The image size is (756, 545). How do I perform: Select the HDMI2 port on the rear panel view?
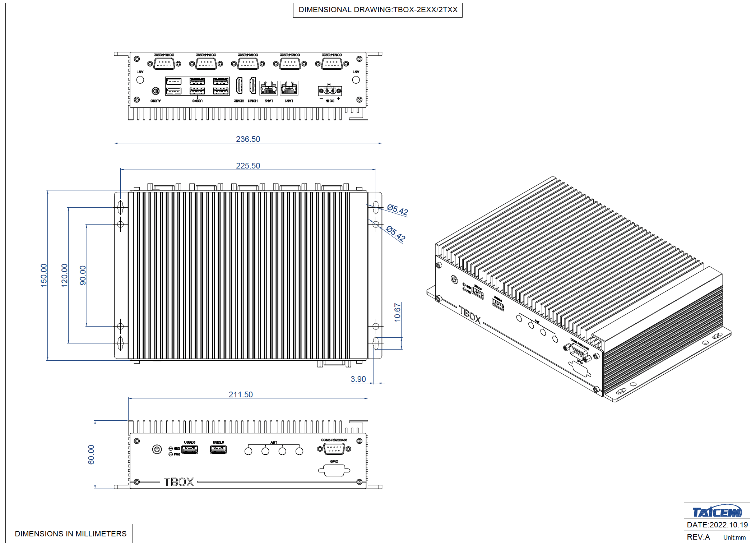(x=239, y=86)
